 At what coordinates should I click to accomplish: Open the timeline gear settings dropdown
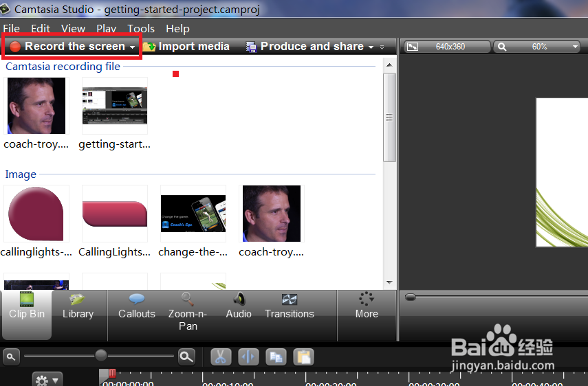(x=47, y=380)
